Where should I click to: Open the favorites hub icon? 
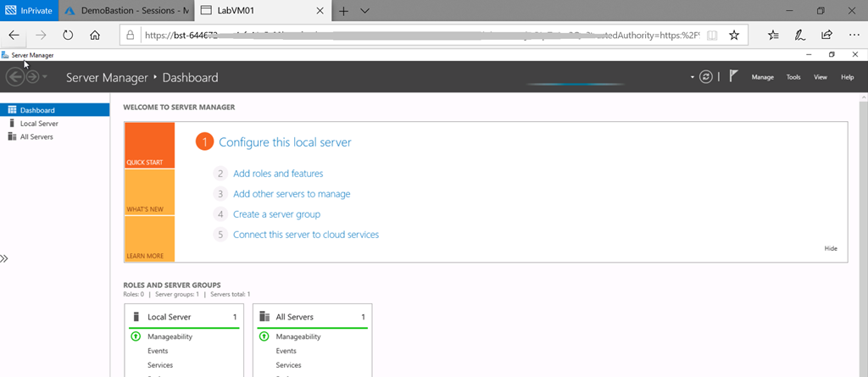(773, 35)
